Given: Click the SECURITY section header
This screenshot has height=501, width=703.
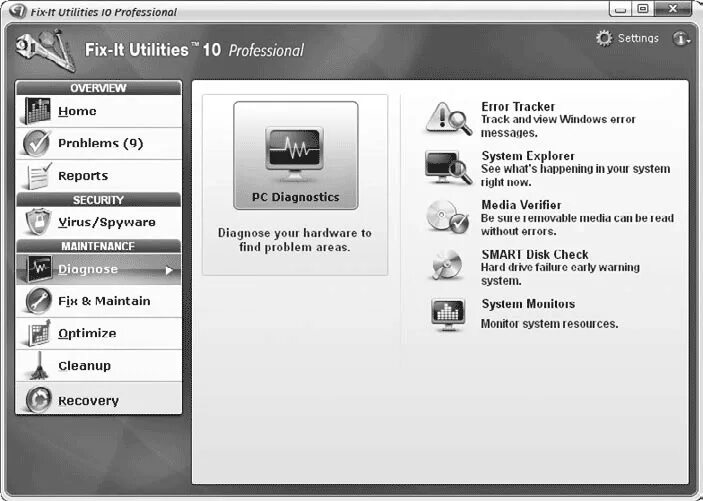Looking at the screenshot, I should pyautogui.click(x=99, y=200).
